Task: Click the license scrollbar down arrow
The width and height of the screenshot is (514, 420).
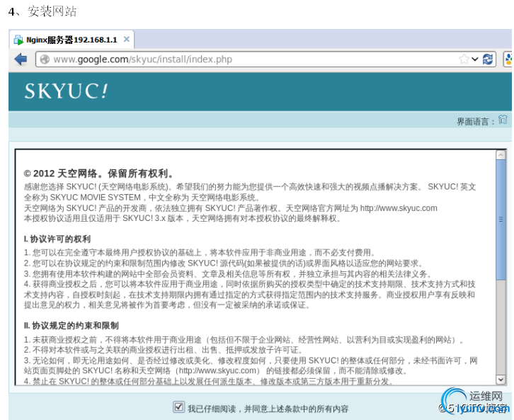Action: click(501, 380)
